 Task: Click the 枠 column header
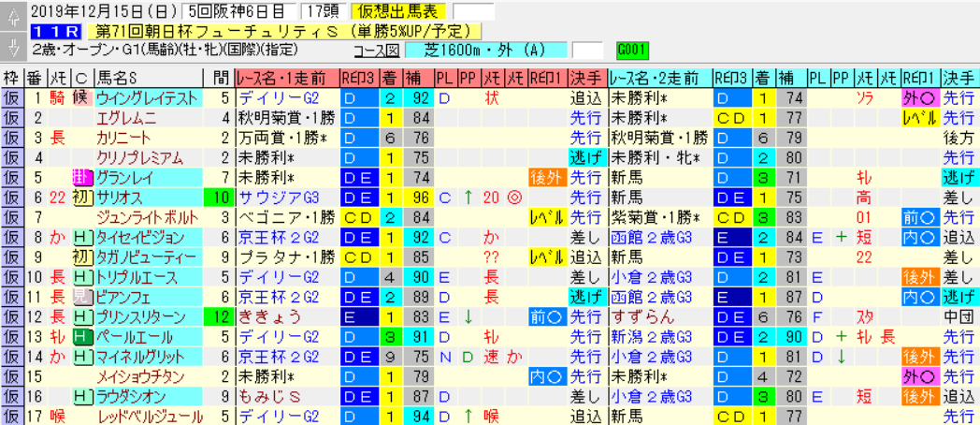pyautogui.click(x=11, y=79)
